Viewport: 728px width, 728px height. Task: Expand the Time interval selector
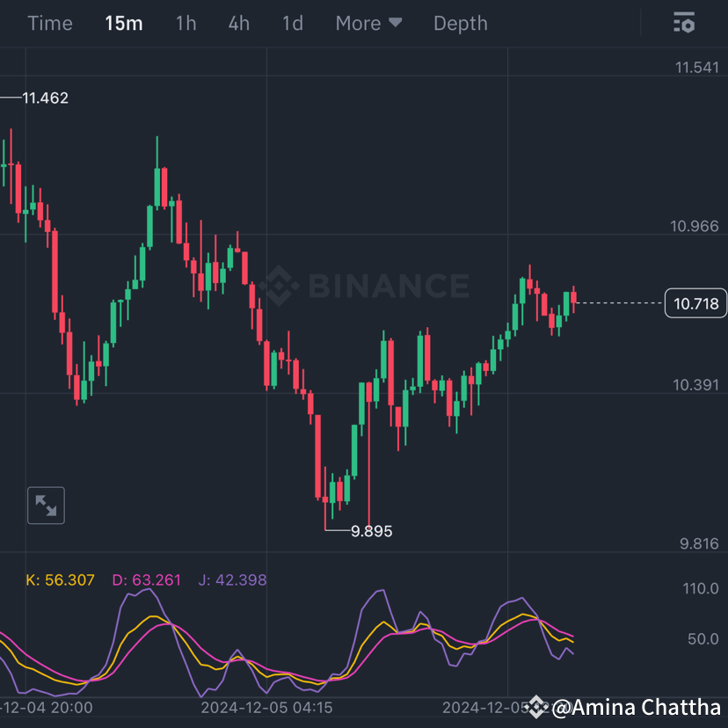click(49, 23)
